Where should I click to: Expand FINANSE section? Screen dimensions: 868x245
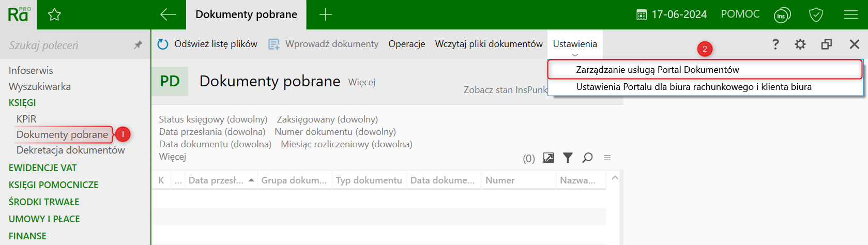click(x=27, y=236)
